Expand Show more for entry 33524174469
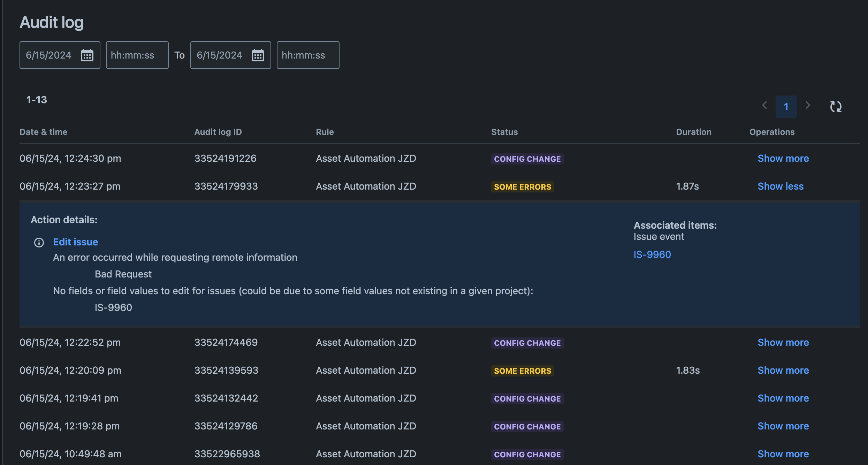 783,342
